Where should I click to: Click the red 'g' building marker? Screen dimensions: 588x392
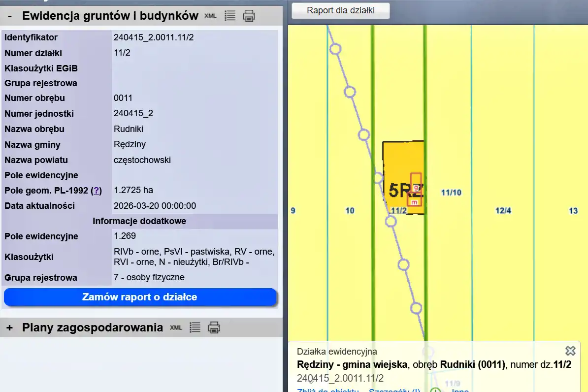coord(416,188)
